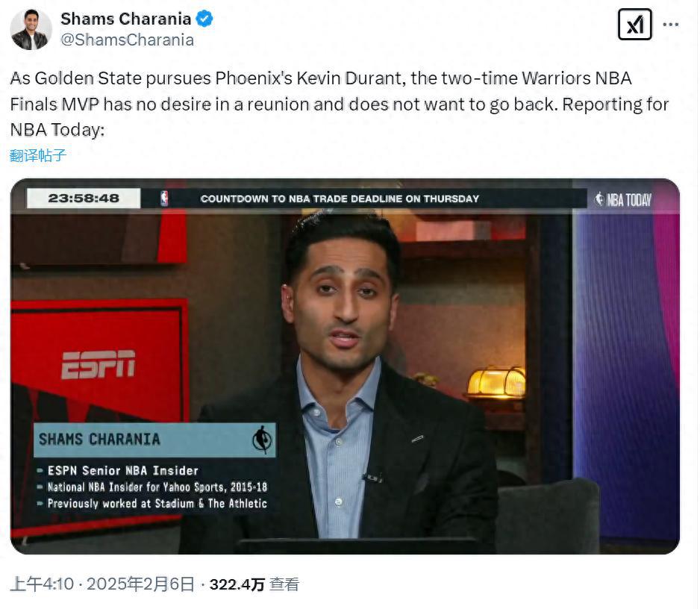700x609 pixels.
Task: Click the basketball player icon in name banner
Action: pos(262,440)
